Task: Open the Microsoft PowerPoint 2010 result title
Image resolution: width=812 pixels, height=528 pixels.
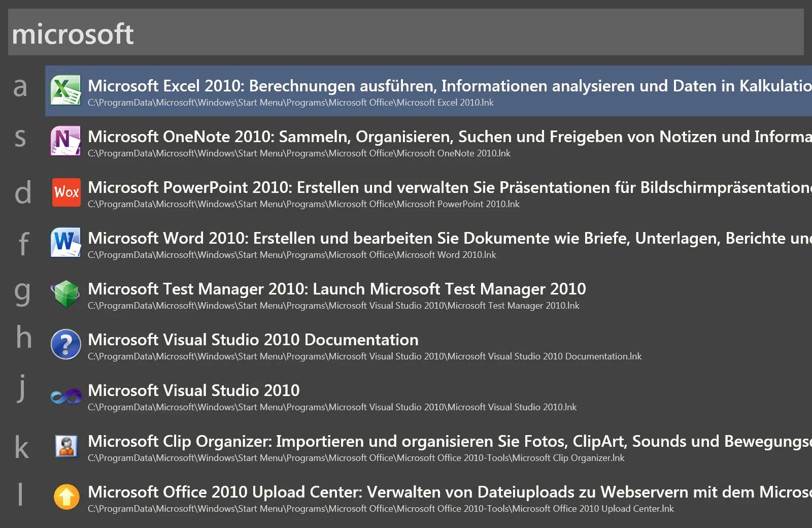Action: pyautogui.click(x=450, y=187)
